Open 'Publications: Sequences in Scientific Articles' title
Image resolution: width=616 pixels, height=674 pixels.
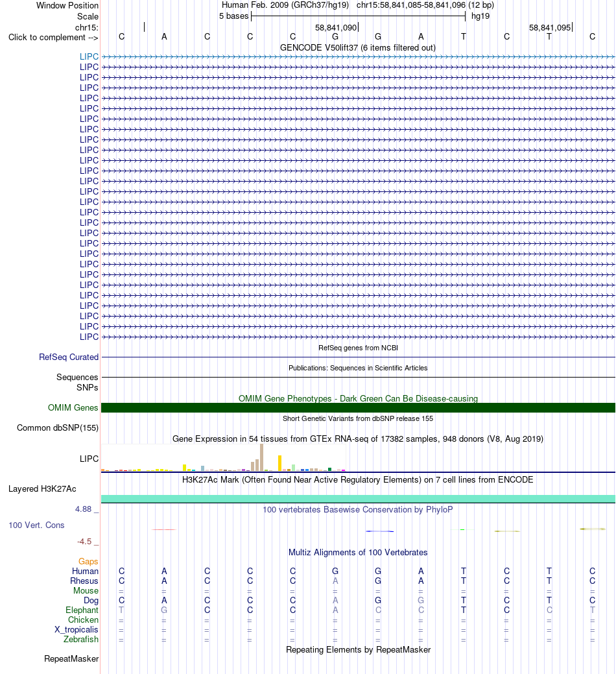tap(358, 368)
